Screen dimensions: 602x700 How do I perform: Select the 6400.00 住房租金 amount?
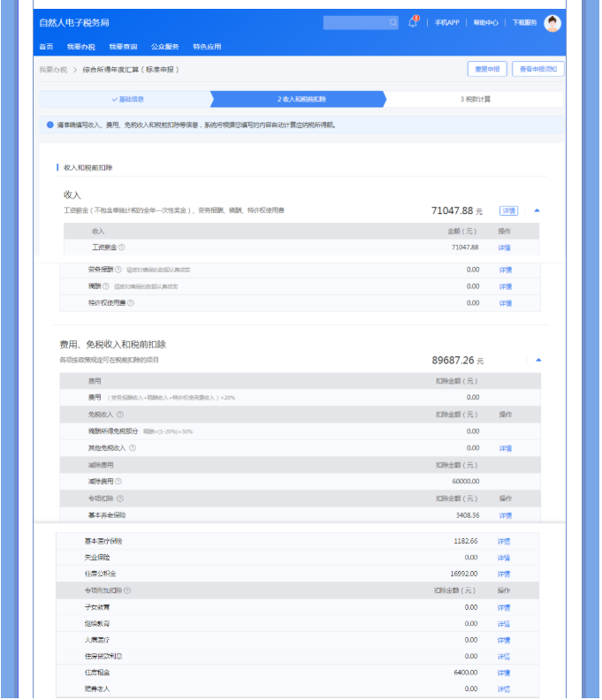click(x=465, y=673)
